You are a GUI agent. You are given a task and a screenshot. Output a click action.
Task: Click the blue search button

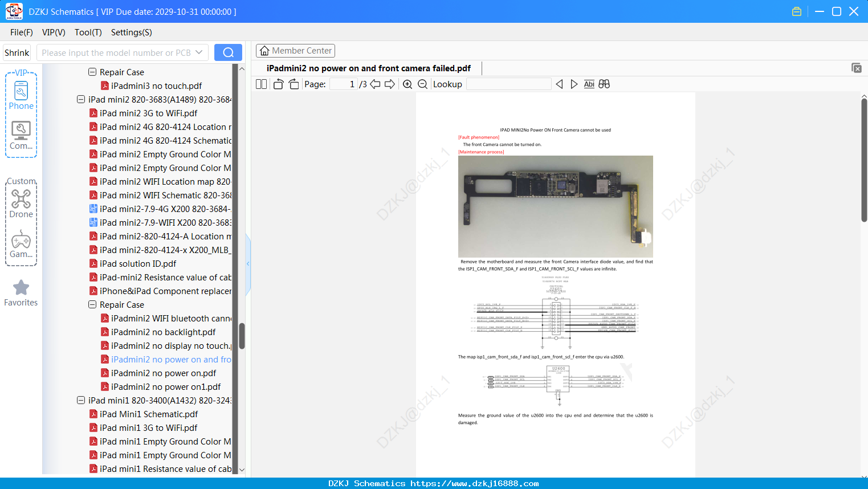(228, 52)
